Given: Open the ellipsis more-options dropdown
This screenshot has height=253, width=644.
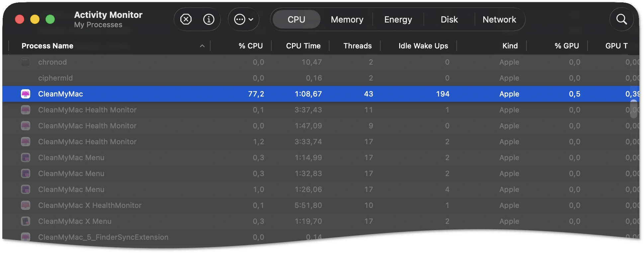Looking at the screenshot, I should pos(244,20).
